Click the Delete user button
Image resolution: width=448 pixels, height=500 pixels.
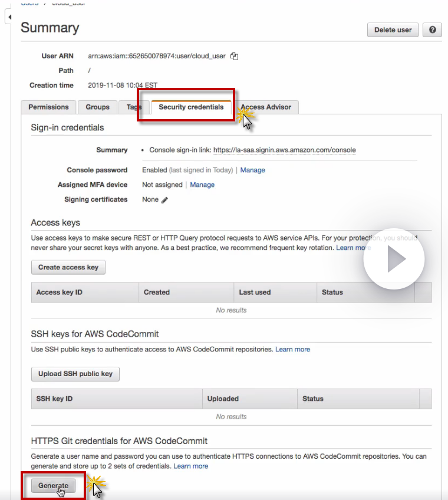point(393,30)
